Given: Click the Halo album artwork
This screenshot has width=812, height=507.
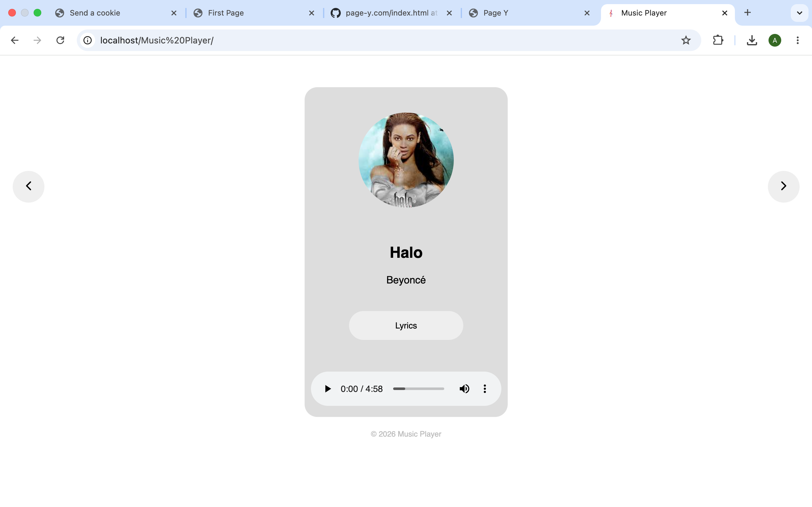Looking at the screenshot, I should click(406, 160).
